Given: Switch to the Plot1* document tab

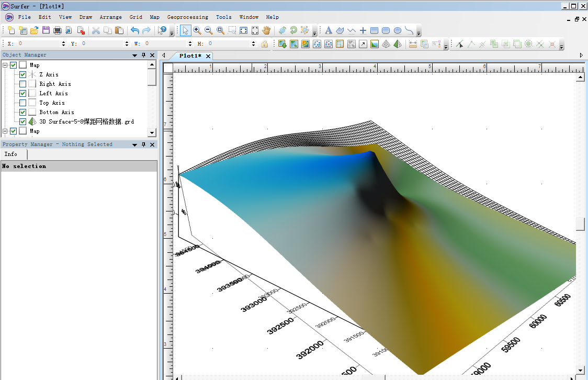Looking at the screenshot, I should [190, 55].
